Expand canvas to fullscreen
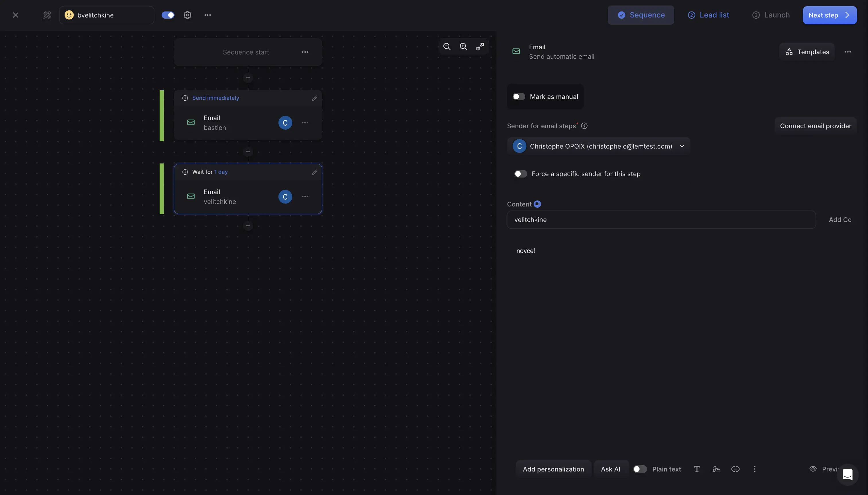The width and height of the screenshot is (868, 495). [x=480, y=46]
